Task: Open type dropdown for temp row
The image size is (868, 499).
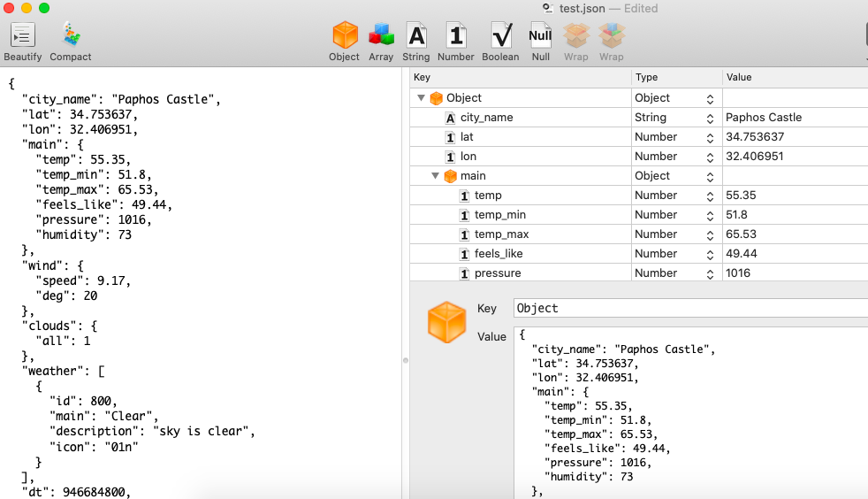Action: pos(710,196)
